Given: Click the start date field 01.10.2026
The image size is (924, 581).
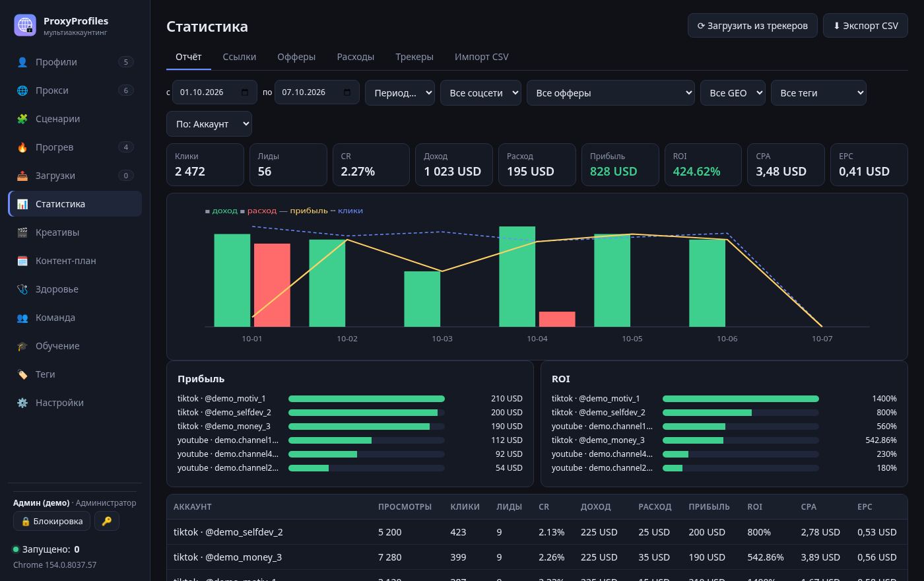Looking at the screenshot, I should (x=214, y=92).
